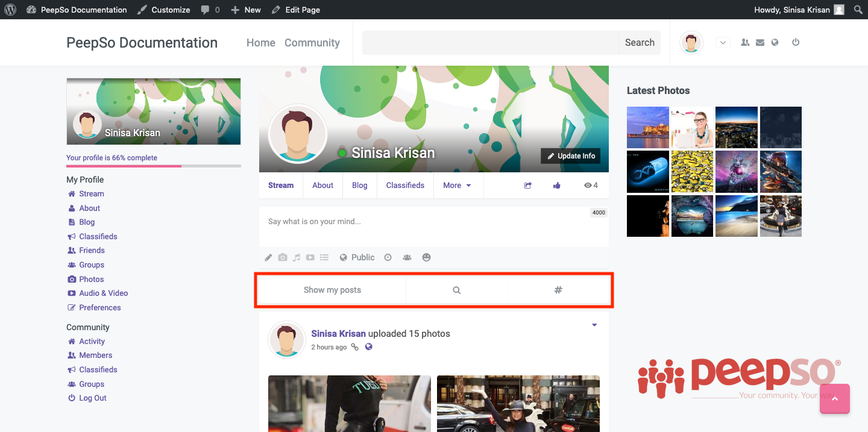Select the music note audio icon in postbox
Viewport: 868px width, 432px height.
pos(297,257)
